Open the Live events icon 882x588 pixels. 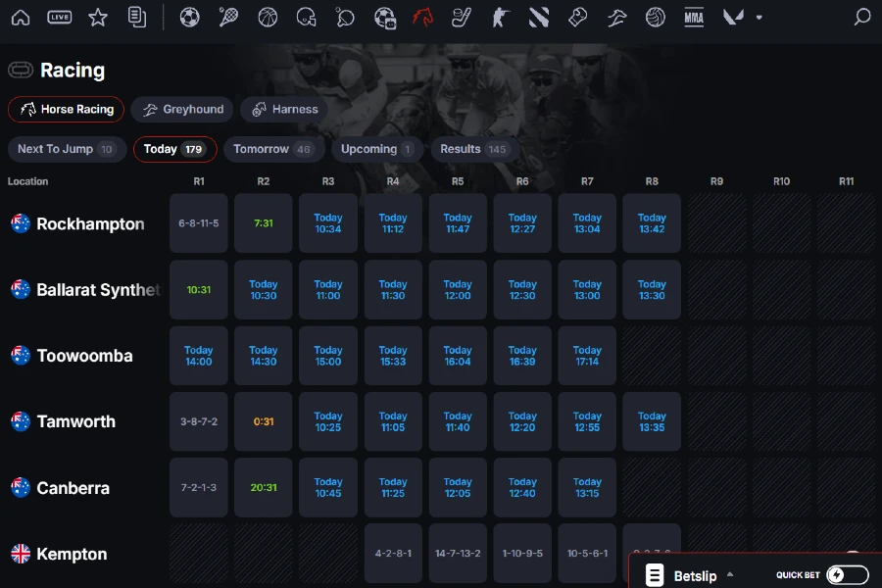60,17
